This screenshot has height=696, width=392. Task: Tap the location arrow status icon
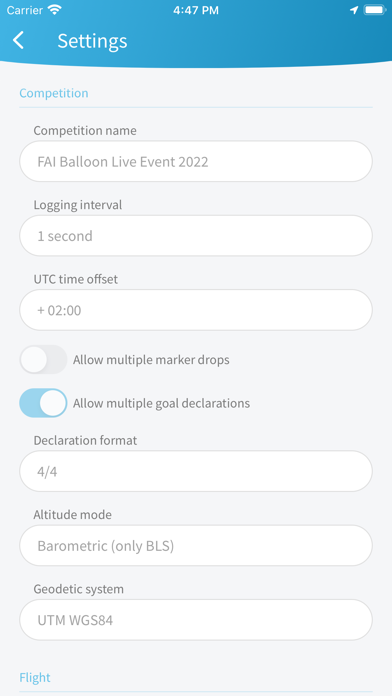354,10
